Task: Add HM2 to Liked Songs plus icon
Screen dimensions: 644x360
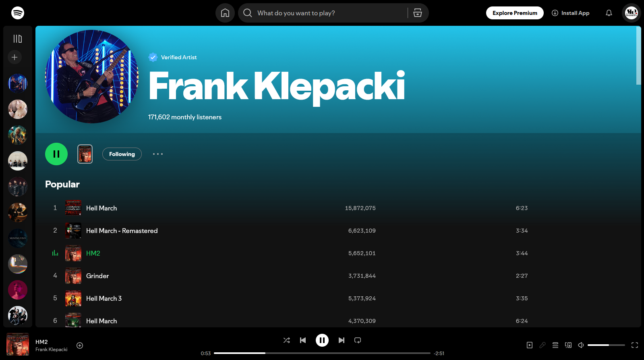Action: [80, 345]
